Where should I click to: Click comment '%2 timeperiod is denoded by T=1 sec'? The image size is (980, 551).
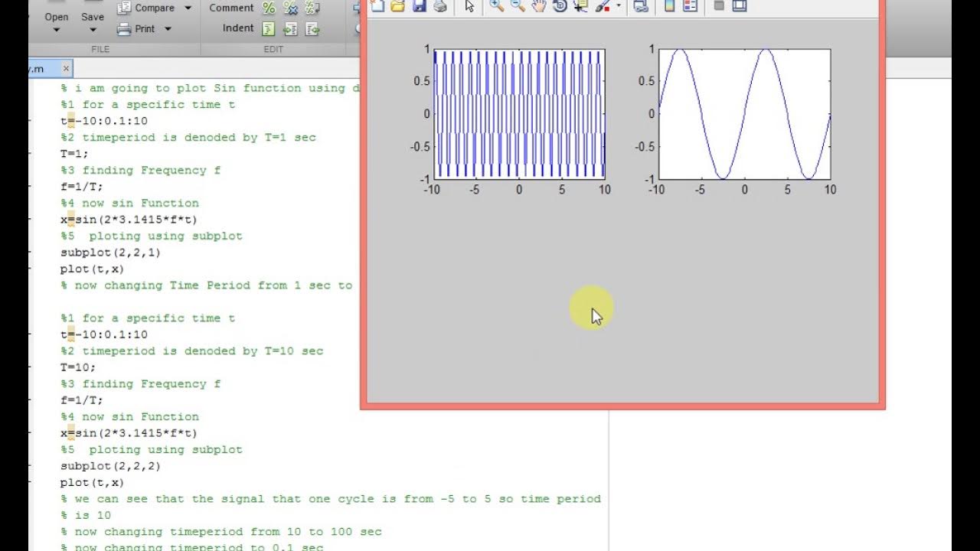click(x=188, y=137)
